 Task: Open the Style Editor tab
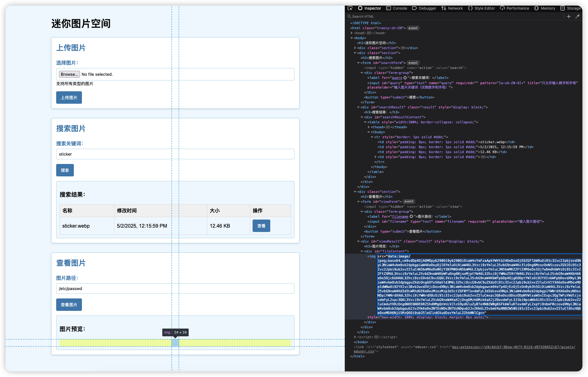coord(481,8)
